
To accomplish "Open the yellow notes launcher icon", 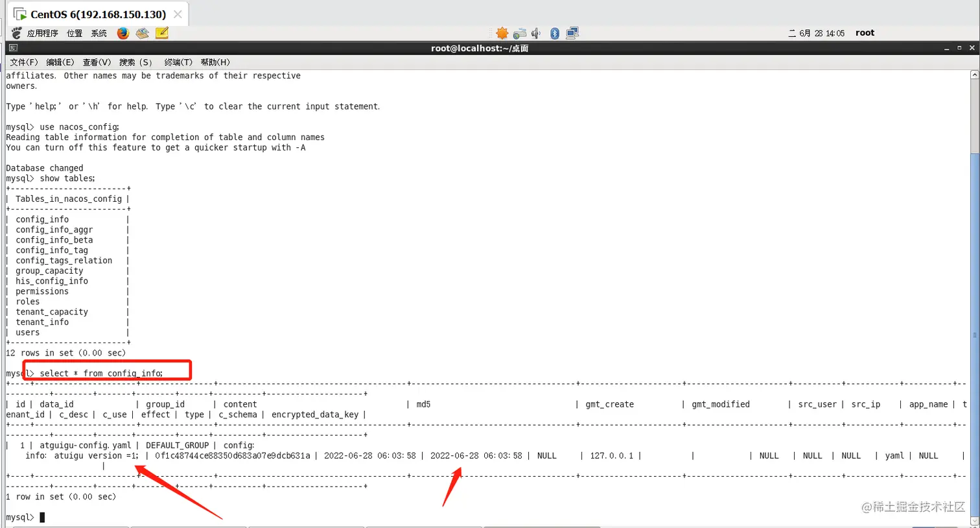I will (x=162, y=33).
